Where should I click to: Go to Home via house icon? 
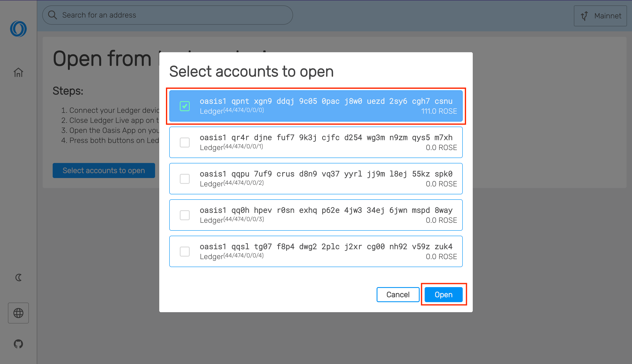point(18,73)
